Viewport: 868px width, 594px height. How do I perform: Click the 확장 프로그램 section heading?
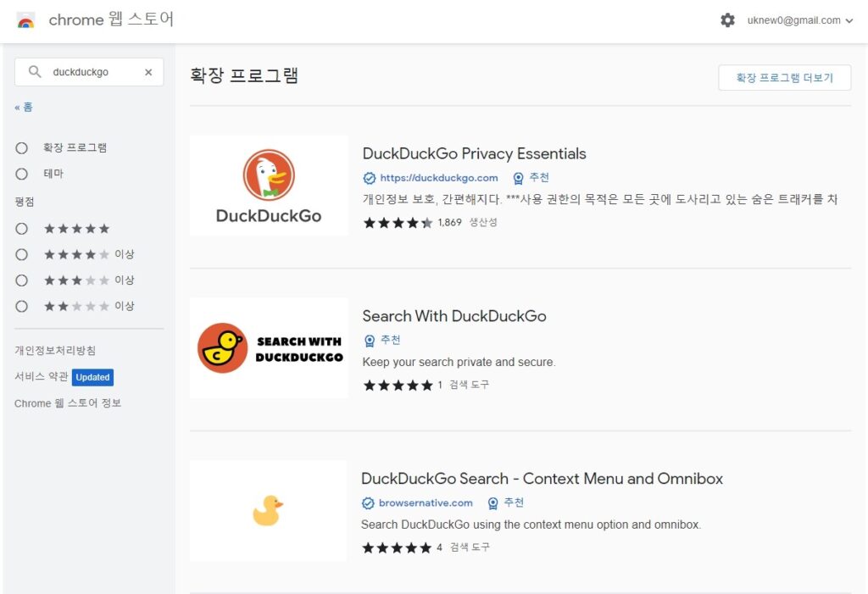coord(244,75)
